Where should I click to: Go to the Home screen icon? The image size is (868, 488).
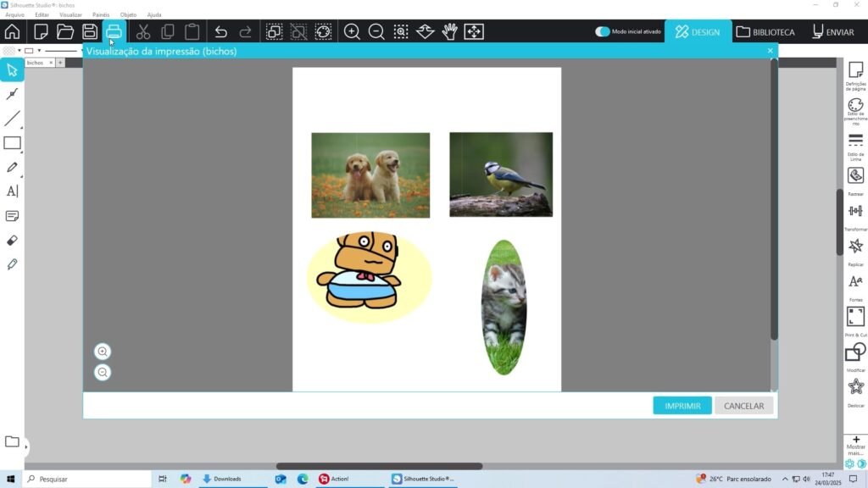tap(12, 31)
